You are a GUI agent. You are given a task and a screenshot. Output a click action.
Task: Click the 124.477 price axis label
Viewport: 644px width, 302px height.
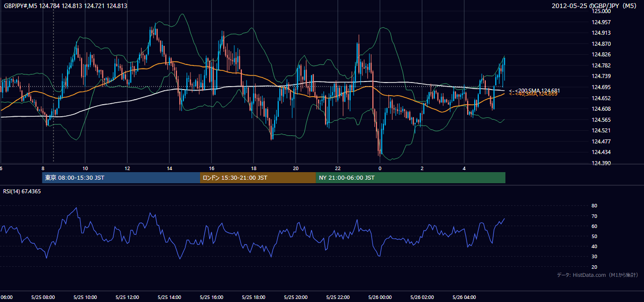(x=601, y=141)
